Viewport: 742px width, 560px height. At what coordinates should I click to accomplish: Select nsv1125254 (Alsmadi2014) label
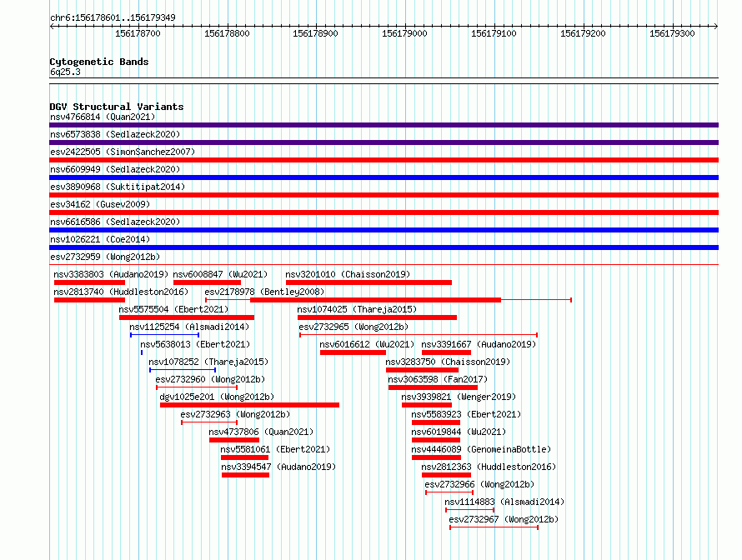point(189,327)
